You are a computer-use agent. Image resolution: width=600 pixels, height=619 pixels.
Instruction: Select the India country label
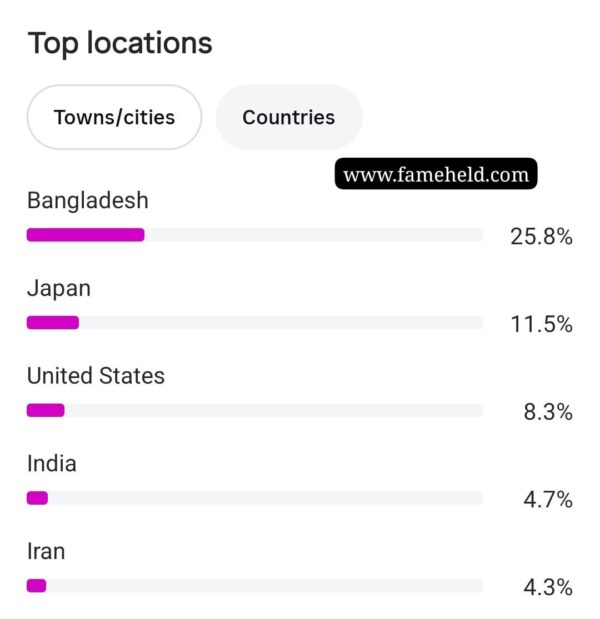[x=52, y=463]
